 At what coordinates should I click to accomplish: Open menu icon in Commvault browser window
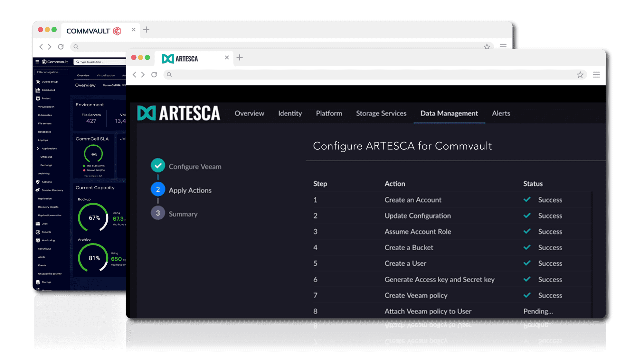click(503, 46)
